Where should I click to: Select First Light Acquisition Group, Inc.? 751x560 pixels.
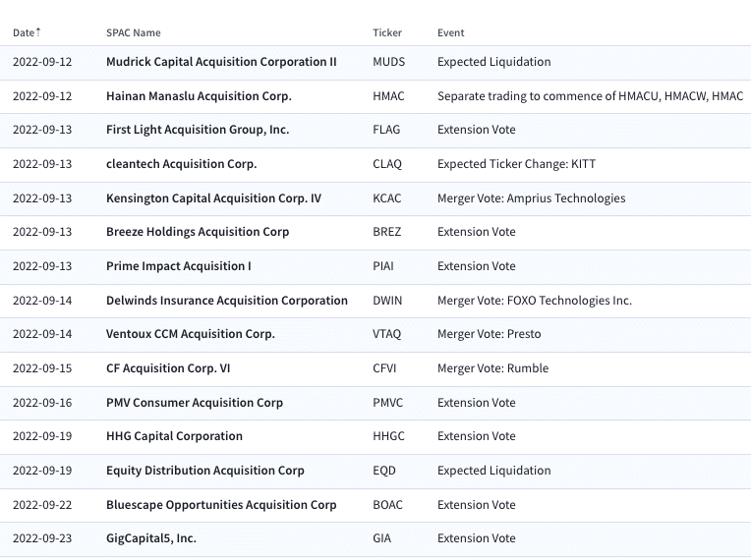pyautogui.click(x=198, y=130)
